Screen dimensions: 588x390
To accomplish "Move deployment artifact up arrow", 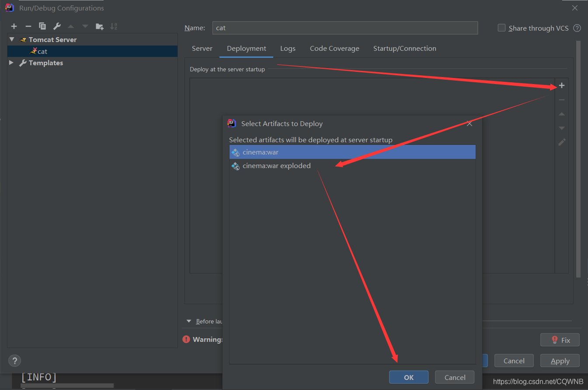I will point(562,114).
